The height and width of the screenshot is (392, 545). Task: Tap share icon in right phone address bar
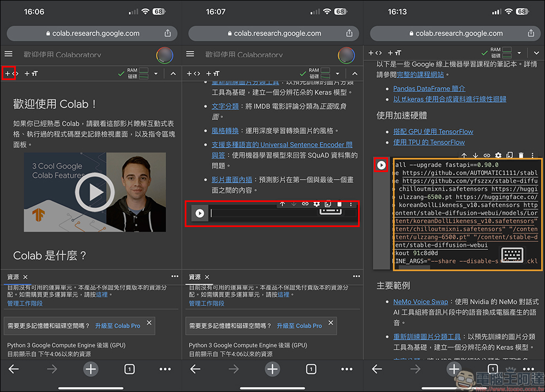click(531, 33)
